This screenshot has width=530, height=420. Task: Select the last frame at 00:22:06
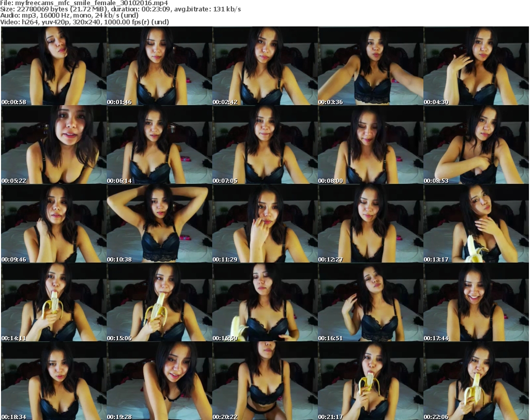[x=476, y=381]
